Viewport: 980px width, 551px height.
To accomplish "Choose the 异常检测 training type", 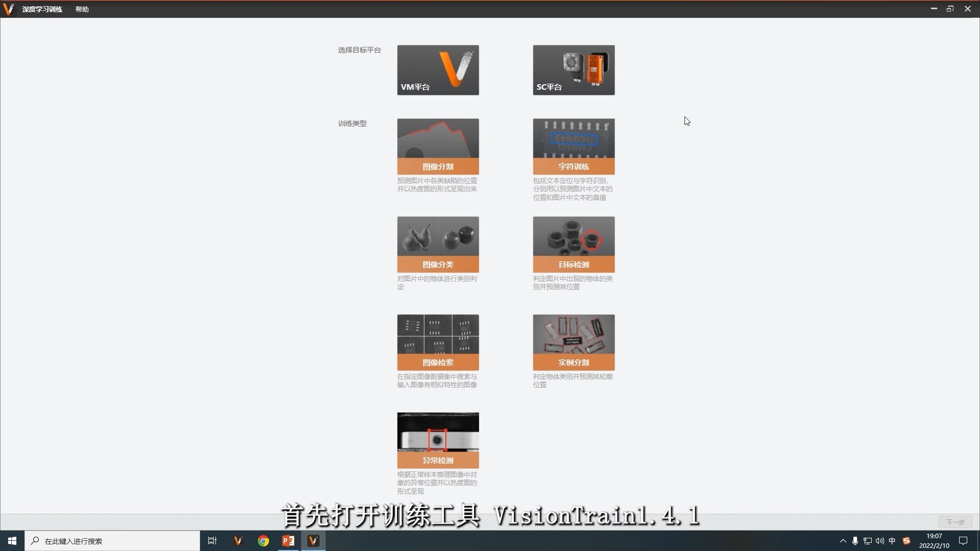I will (x=438, y=440).
